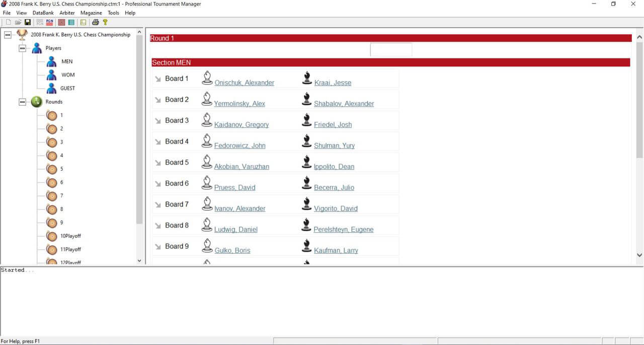Select 11Playoff round in tree

point(70,249)
